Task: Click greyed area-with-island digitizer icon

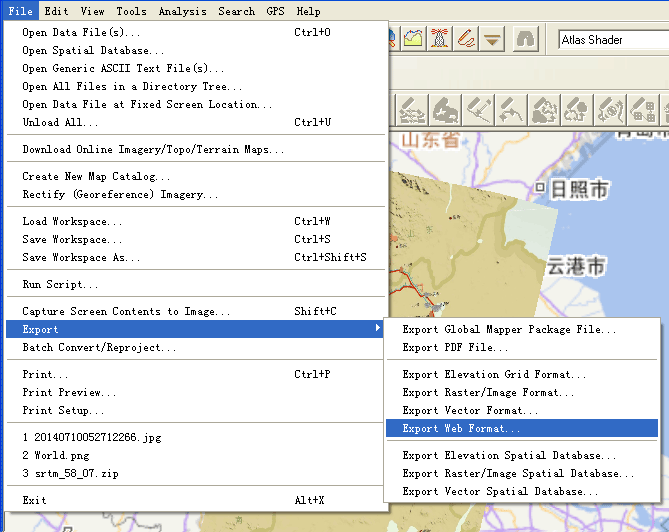Action: coord(445,110)
